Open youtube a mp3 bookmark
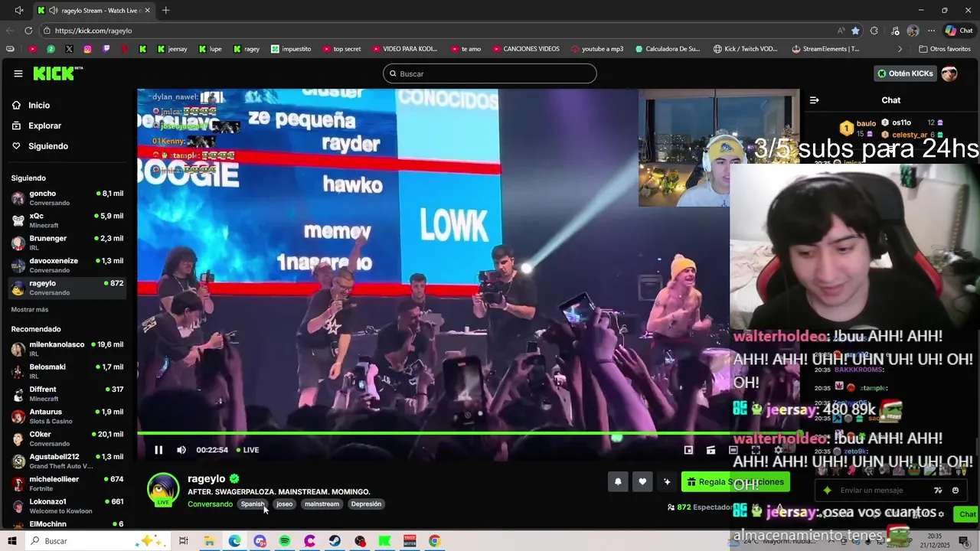 click(597, 49)
